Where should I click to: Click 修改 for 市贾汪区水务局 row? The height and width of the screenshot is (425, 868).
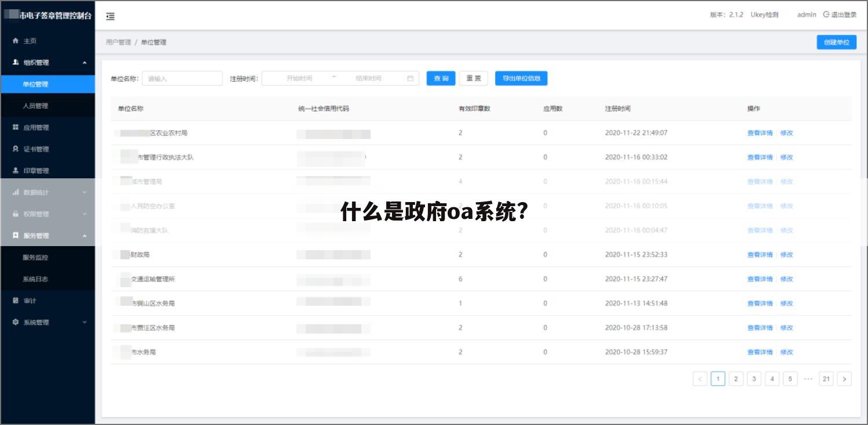tap(786, 328)
